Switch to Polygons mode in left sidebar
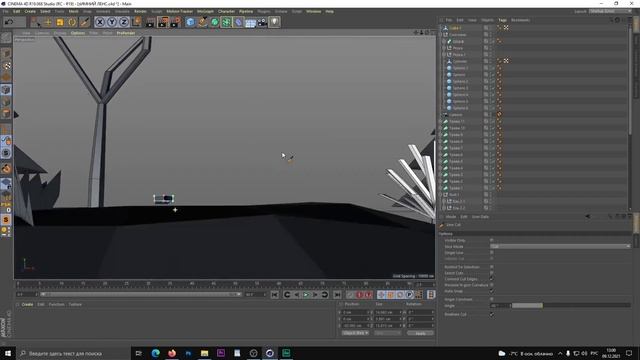The height and width of the screenshot is (360, 640). point(6,113)
